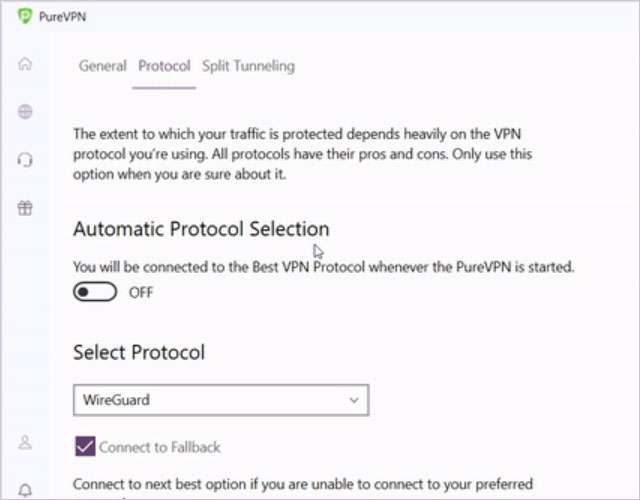Click the Automatic Protocol Selection heading
The height and width of the screenshot is (500, 640).
tap(201, 229)
